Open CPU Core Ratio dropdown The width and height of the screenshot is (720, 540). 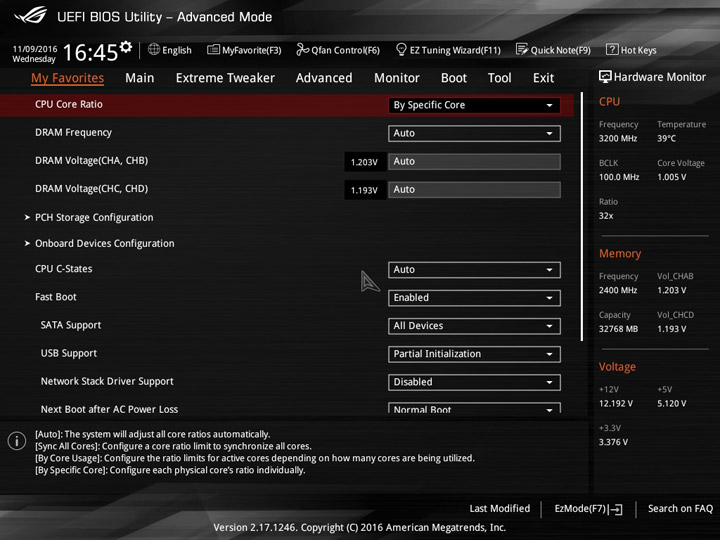pos(474,105)
